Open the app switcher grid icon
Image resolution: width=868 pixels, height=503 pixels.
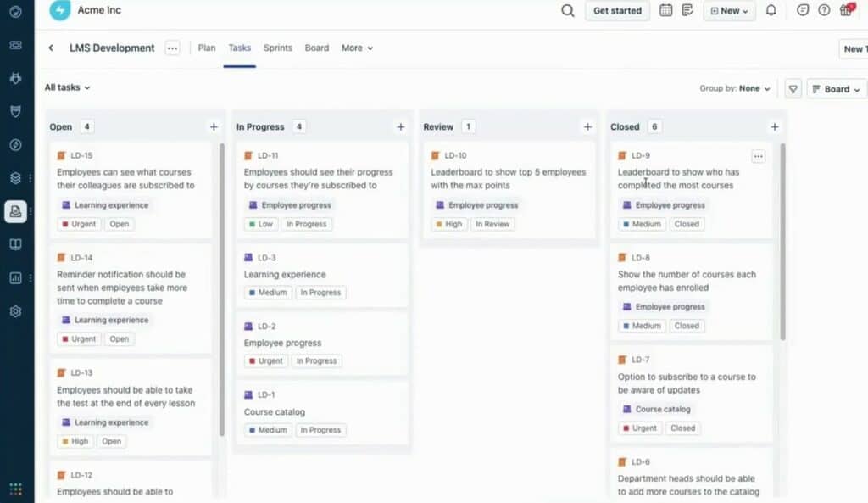click(15, 489)
